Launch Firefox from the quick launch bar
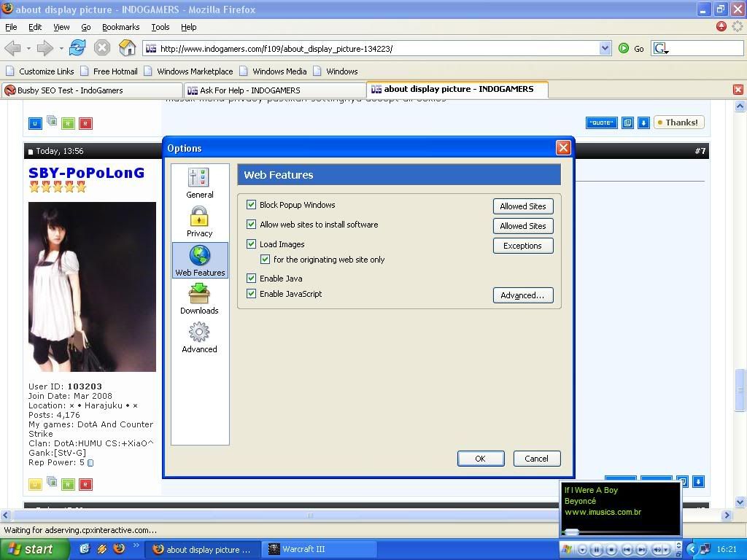The height and width of the screenshot is (560, 747). coord(119,548)
